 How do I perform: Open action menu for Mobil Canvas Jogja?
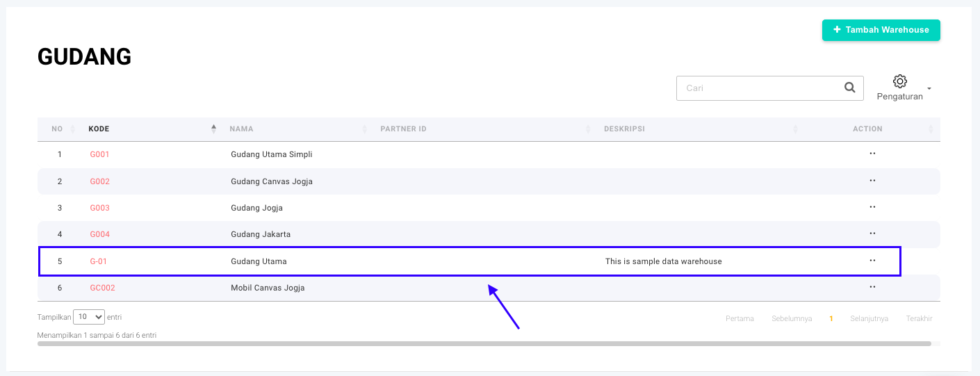click(x=872, y=287)
